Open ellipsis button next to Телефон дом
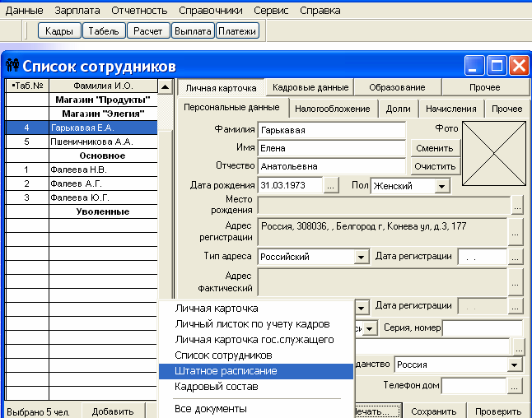Image resolution: width=532 pixels, height=418 pixels. point(515,386)
